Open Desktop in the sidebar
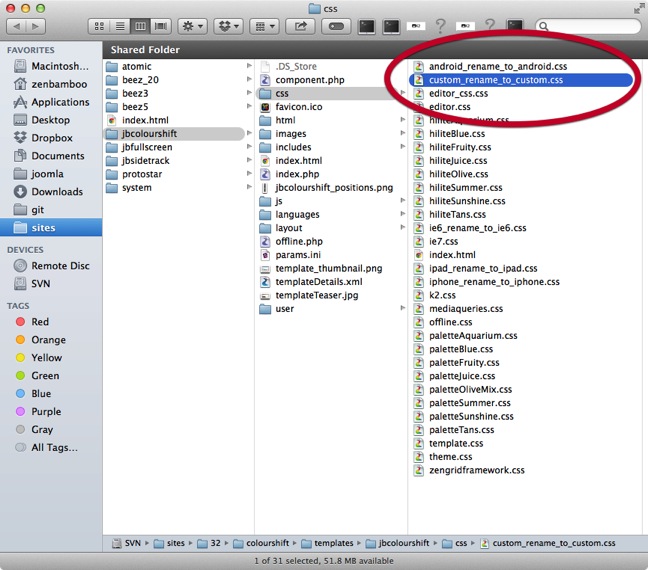648x570 pixels. click(42, 120)
